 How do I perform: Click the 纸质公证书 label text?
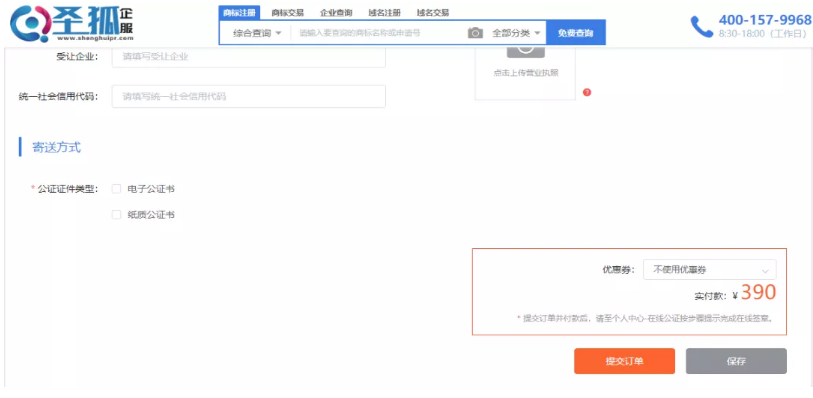[x=151, y=215]
